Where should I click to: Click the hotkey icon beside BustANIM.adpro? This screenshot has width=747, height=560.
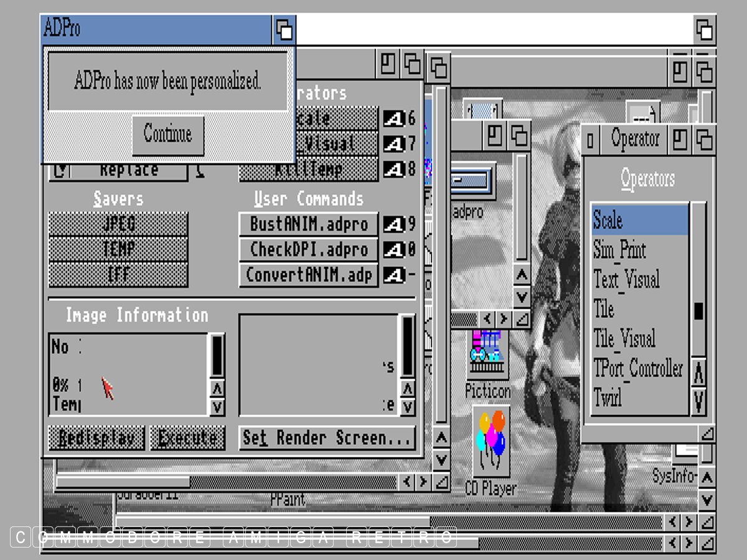393,224
